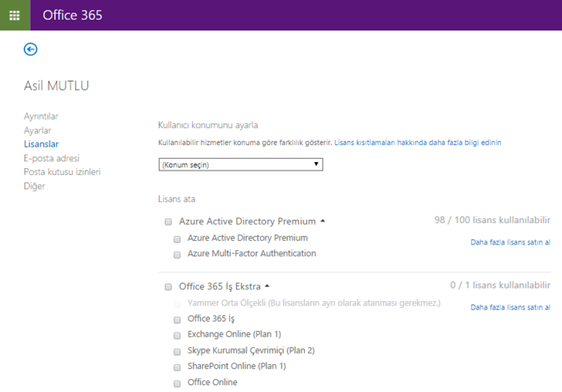Open the Ayarlar section
Screen dimensions: 562x392
click(37, 130)
